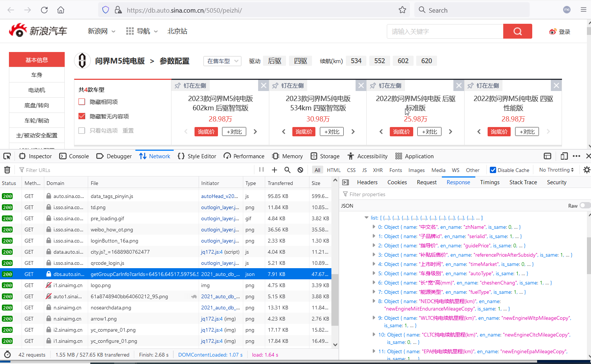This screenshot has height=364, width=591.
Task: Expand object 7 能源类型 in JSON
Action: click(374, 292)
